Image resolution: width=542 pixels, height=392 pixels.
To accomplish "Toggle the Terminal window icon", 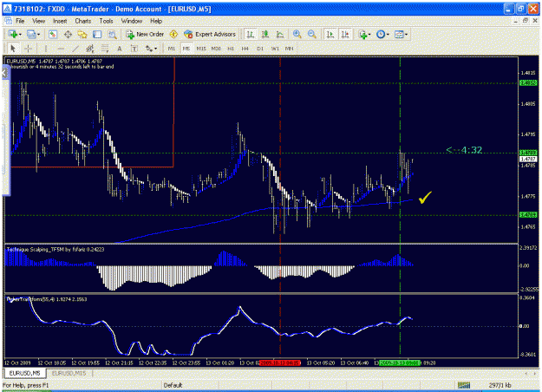I will (x=97, y=34).
